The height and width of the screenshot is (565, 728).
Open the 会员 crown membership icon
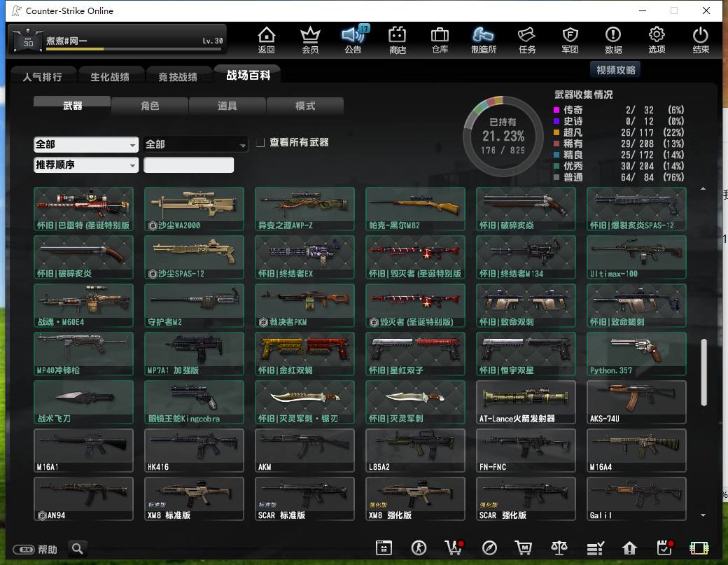point(310,40)
